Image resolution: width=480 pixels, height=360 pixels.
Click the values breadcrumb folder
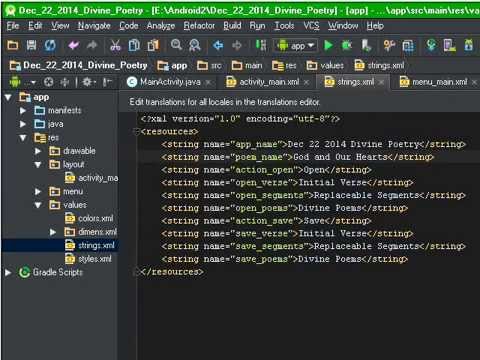(325, 66)
